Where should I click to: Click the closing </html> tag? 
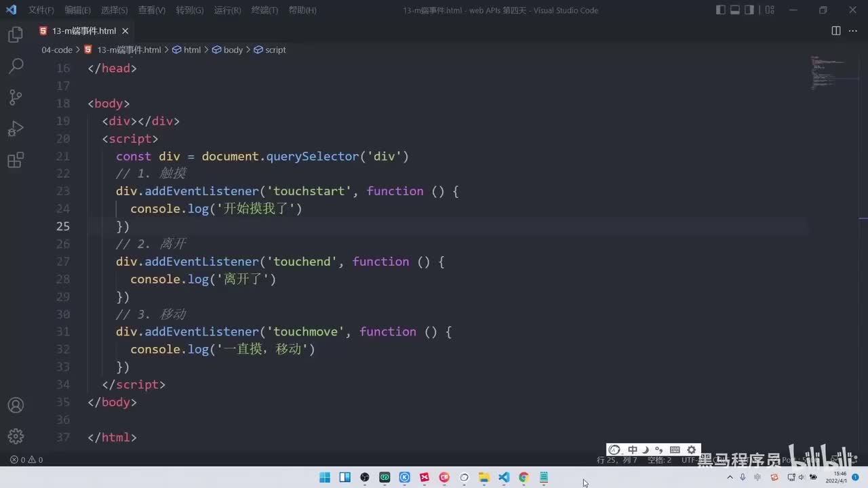click(x=113, y=437)
